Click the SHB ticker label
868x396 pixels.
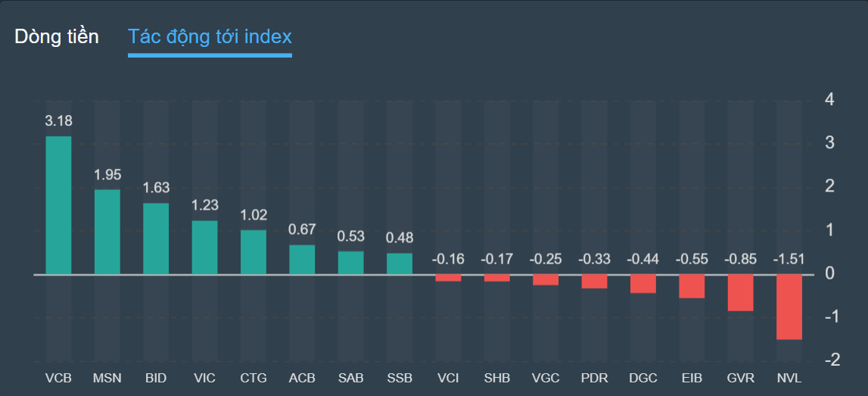pyautogui.click(x=497, y=378)
